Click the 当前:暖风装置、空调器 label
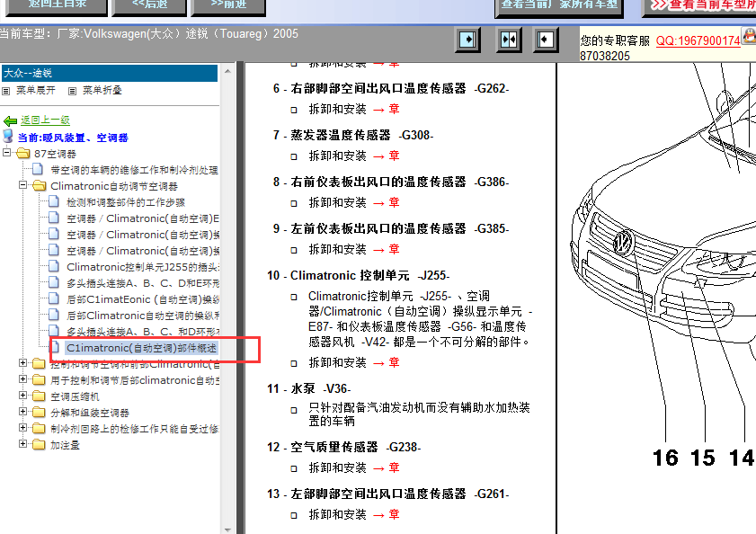 pos(73,138)
